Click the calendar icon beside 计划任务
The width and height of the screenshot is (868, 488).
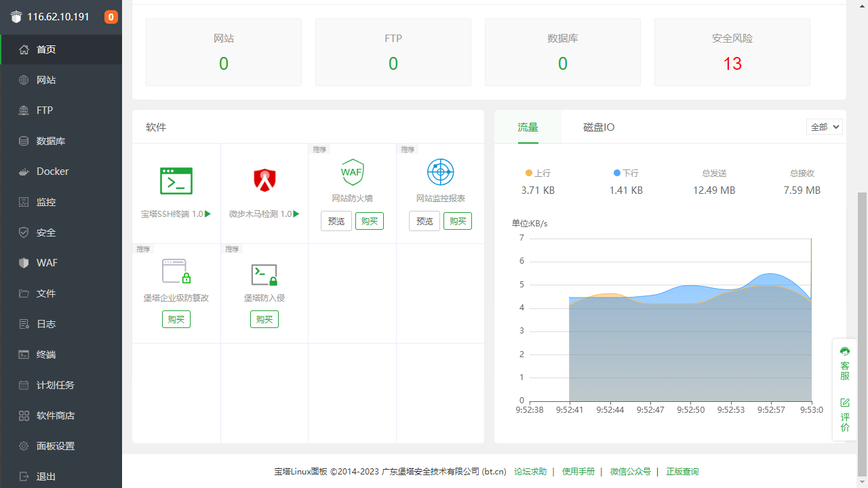(24, 385)
